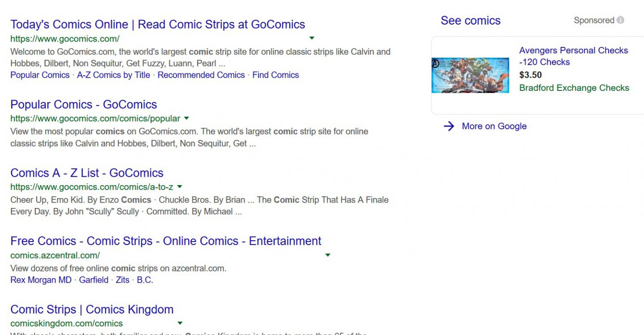Image resolution: width=644 pixels, height=335 pixels.
Task: Click "Comics A - Z List - GoComics" result
Action: click(x=87, y=173)
